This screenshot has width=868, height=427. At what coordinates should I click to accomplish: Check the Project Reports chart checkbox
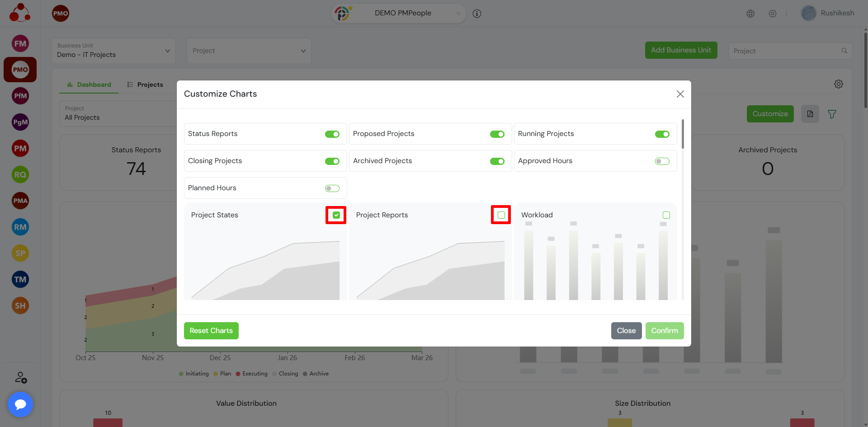tap(501, 215)
